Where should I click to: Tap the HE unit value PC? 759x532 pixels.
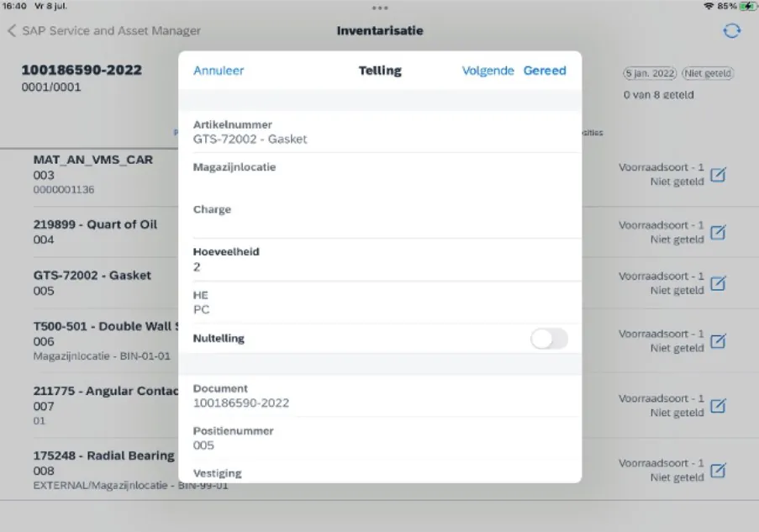coord(201,310)
